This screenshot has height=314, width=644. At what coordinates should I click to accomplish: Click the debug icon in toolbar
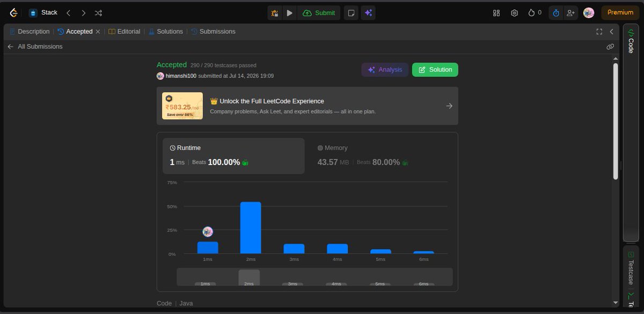[275, 13]
